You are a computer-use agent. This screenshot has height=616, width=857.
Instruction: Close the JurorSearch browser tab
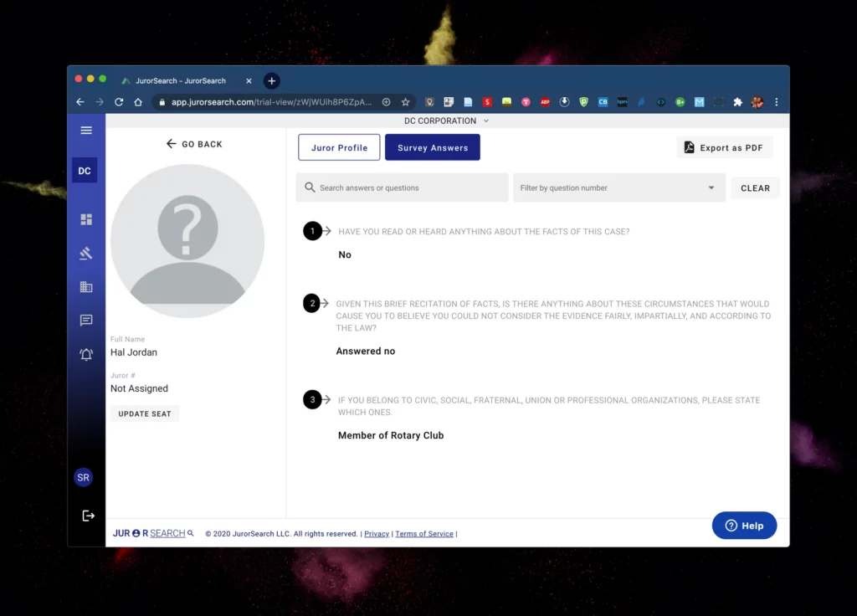tap(249, 81)
